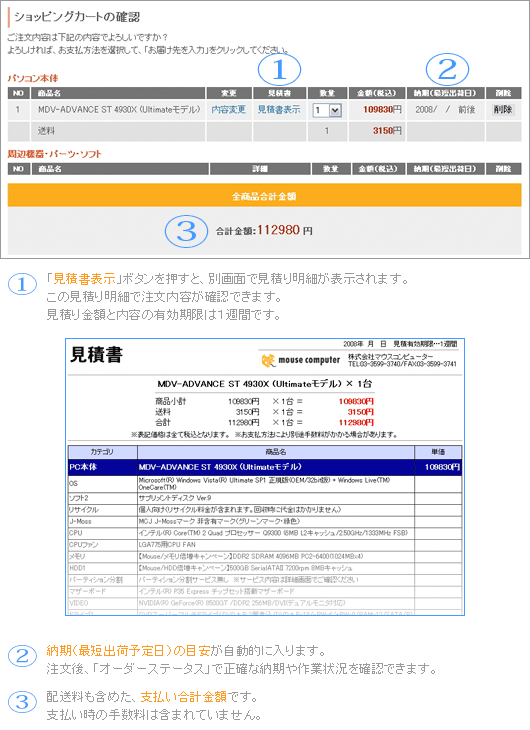This screenshot has height=730, width=530.
Task: Click the 109830円 price in the cart row
Action: (382, 110)
